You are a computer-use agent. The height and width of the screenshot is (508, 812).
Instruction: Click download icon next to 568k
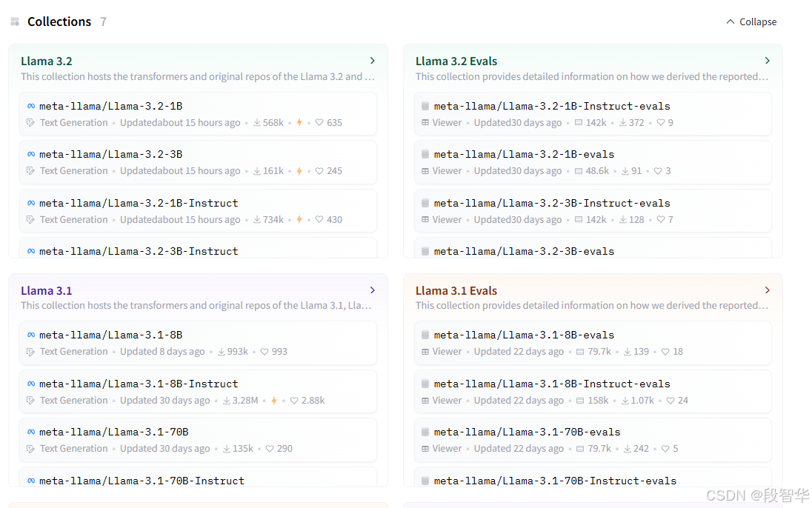point(257,123)
